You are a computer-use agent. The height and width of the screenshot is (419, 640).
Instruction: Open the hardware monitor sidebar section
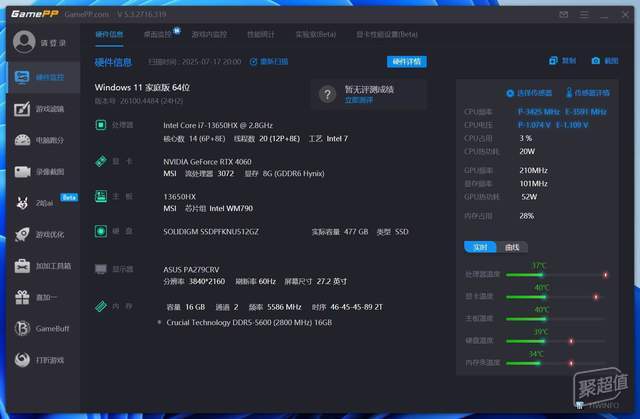point(43,77)
